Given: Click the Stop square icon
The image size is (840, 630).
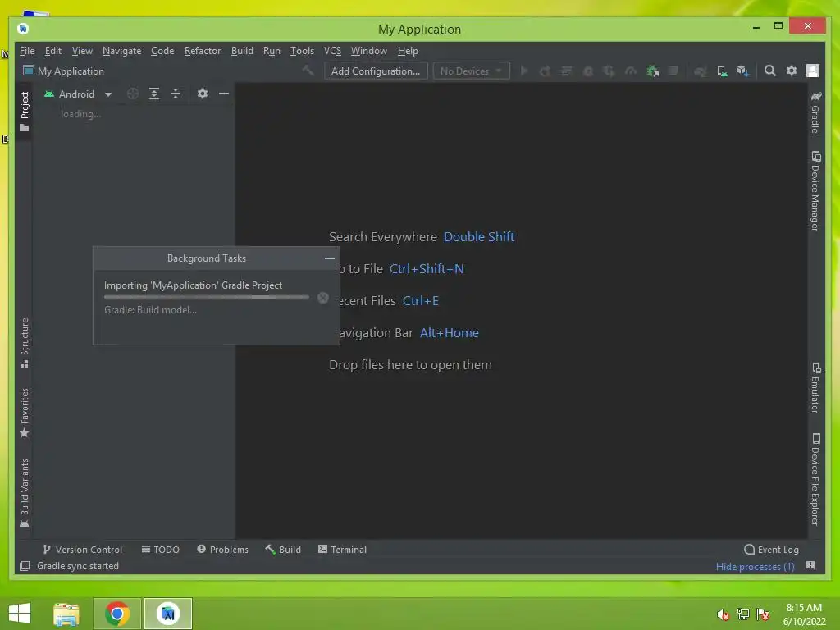Looking at the screenshot, I should (x=673, y=71).
